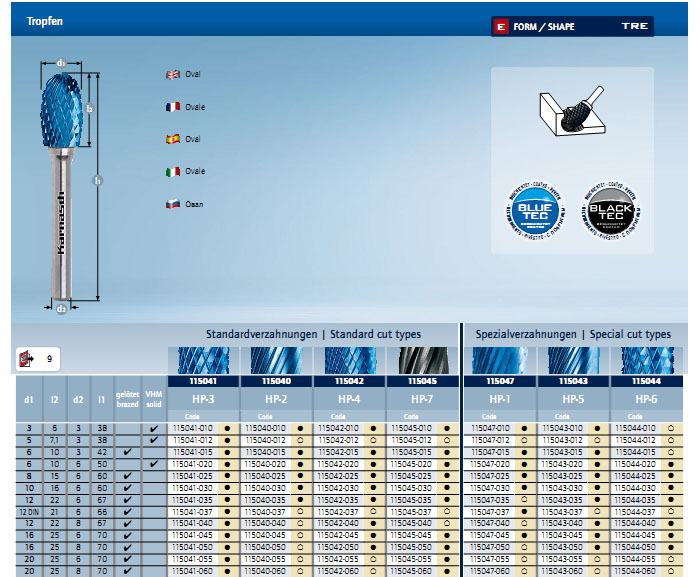
Task: Click the Italian flag Ovale icon
Action: coord(171,171)
